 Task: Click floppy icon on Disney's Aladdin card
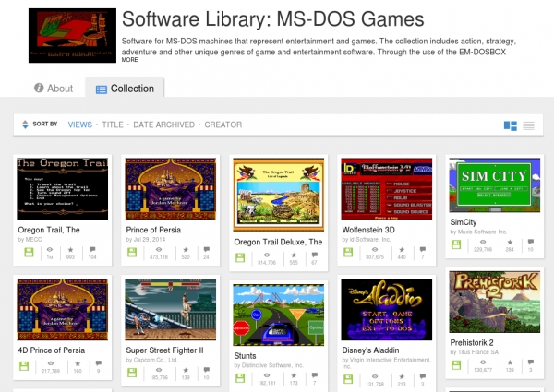click(x=348, y=379)
